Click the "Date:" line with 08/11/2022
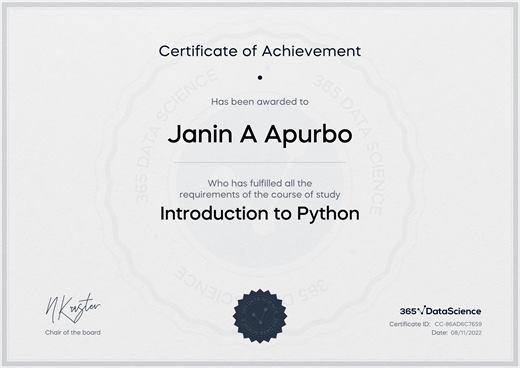The width and height of the screenshot is (520, 368). pyautogui.click(x=457, y=333)
